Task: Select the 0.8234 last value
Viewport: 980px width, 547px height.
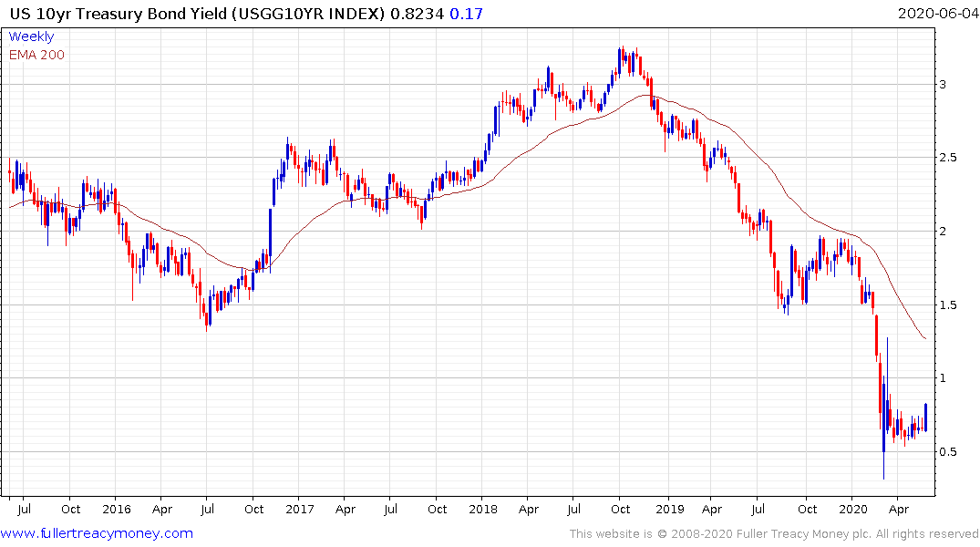Action: (x=417, y=14)
